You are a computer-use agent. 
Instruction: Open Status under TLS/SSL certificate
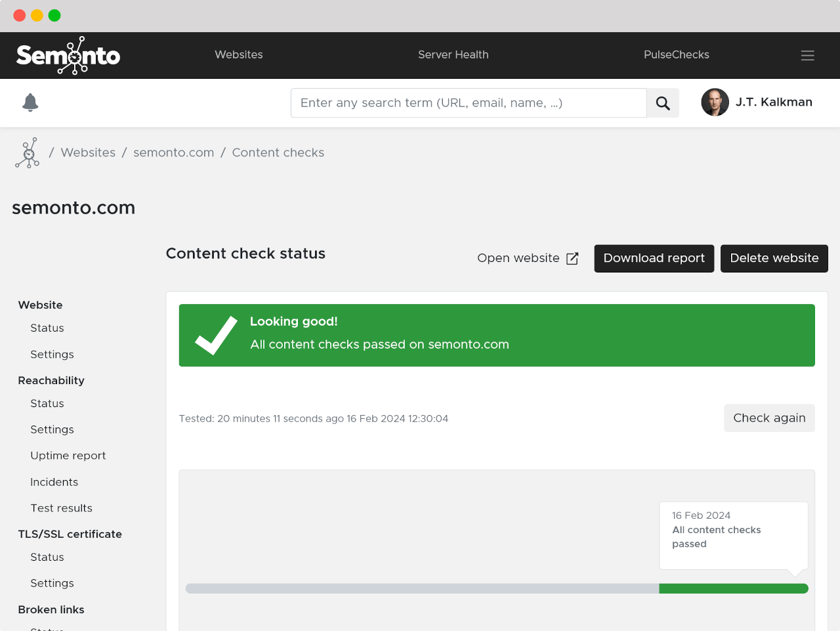pyautogui.click(x=47, y=557)
